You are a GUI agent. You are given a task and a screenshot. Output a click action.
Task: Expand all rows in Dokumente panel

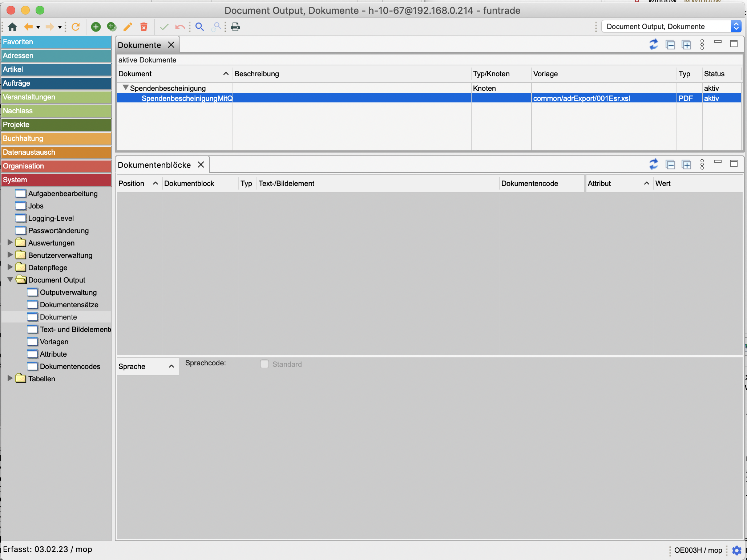(686, 45)
